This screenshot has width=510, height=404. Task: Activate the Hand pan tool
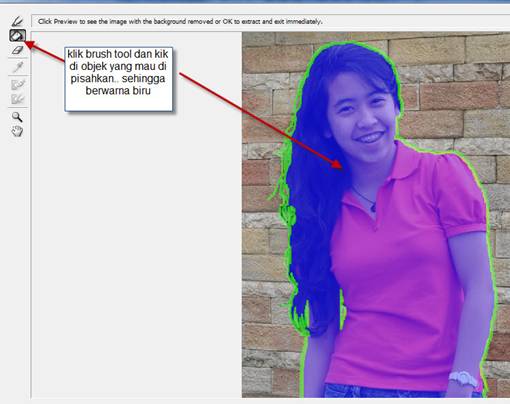click(x=17, y=132)
